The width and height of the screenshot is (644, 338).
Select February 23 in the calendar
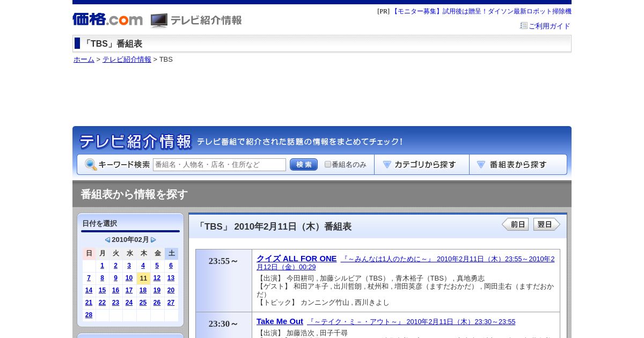(115, 303)
